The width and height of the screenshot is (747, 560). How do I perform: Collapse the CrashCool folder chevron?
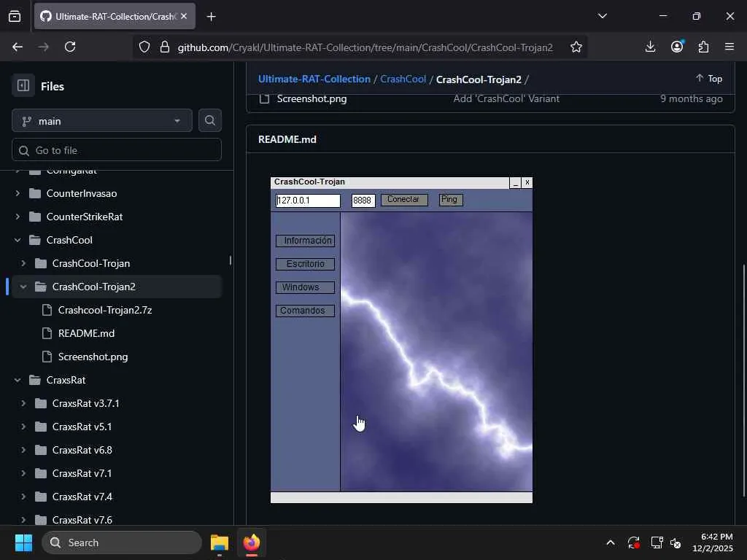pos(18,240)
